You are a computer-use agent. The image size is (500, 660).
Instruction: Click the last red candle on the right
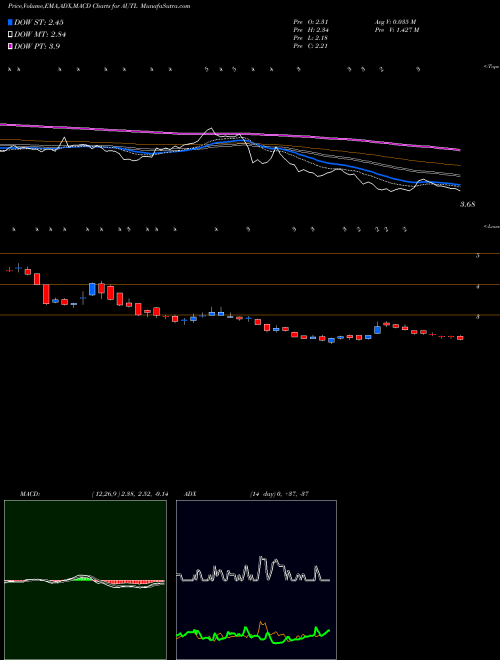tap(460, 338)
